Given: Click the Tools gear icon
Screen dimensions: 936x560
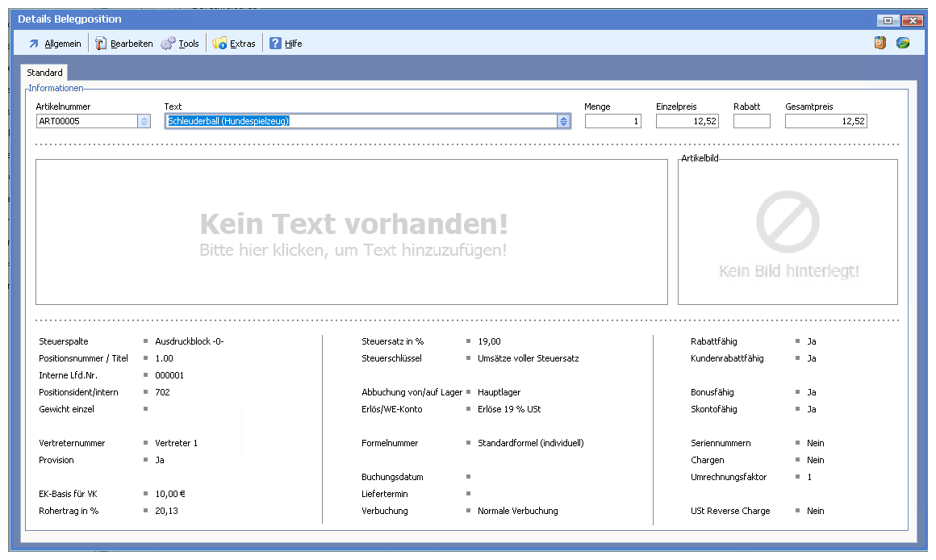Looking at the screenshot, I should click(168, 44).
